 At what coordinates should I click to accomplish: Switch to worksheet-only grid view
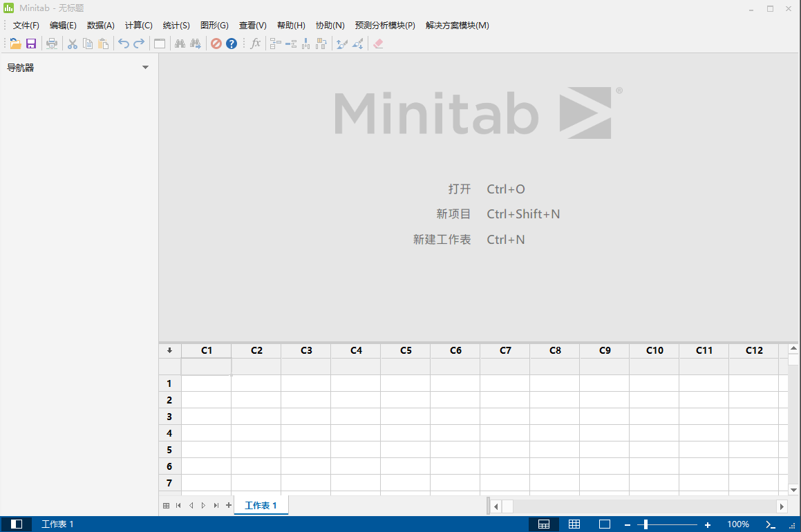point(574,524)
